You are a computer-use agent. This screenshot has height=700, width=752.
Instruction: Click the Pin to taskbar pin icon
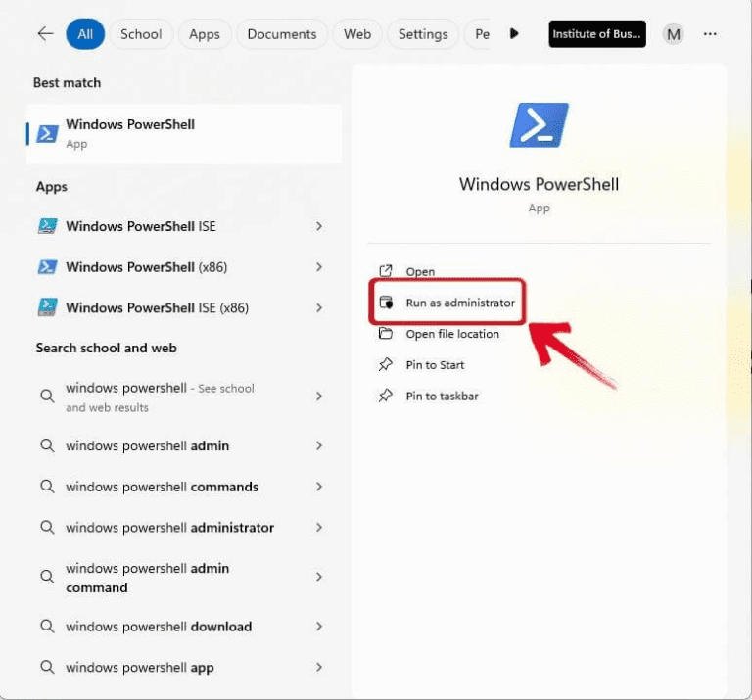[386, 397]
